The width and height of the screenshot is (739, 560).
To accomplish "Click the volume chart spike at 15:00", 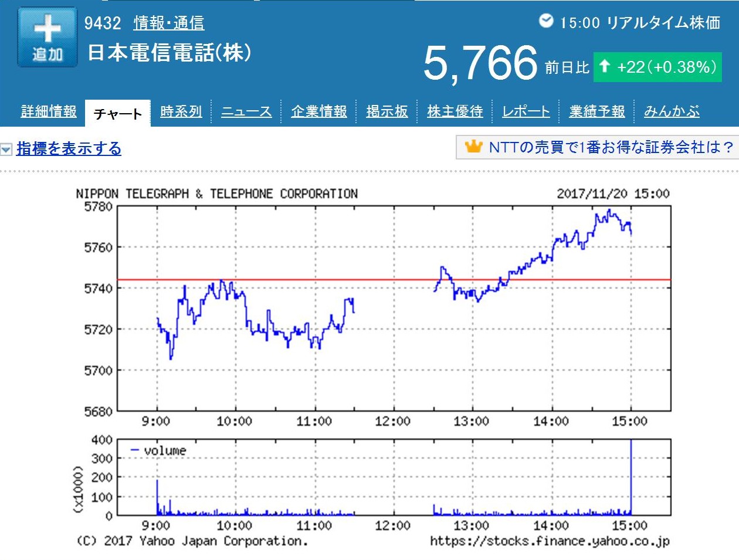I will point(630,477).
